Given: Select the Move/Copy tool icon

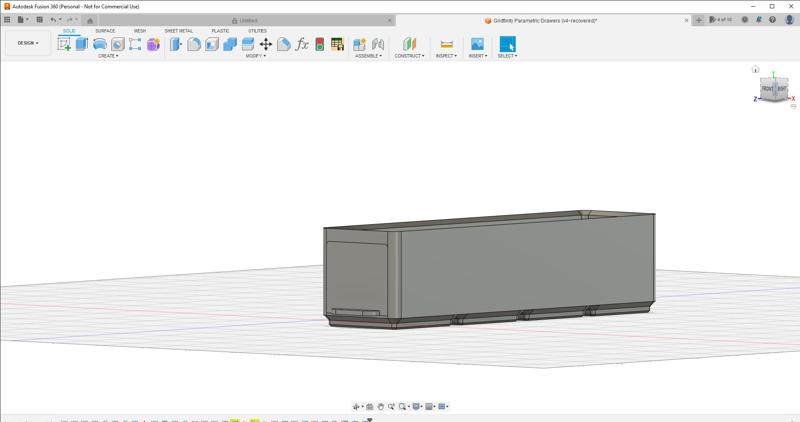Looking at the screenshot, I should tap(266, 44).
